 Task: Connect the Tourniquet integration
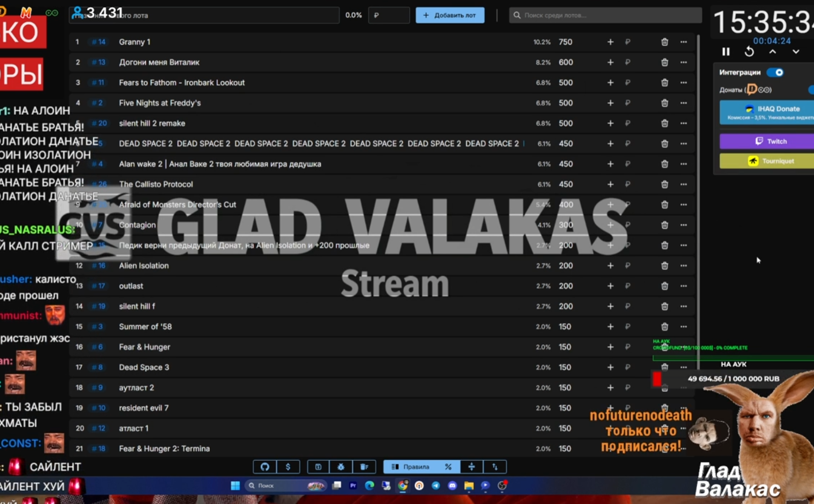tap(767, 161)
